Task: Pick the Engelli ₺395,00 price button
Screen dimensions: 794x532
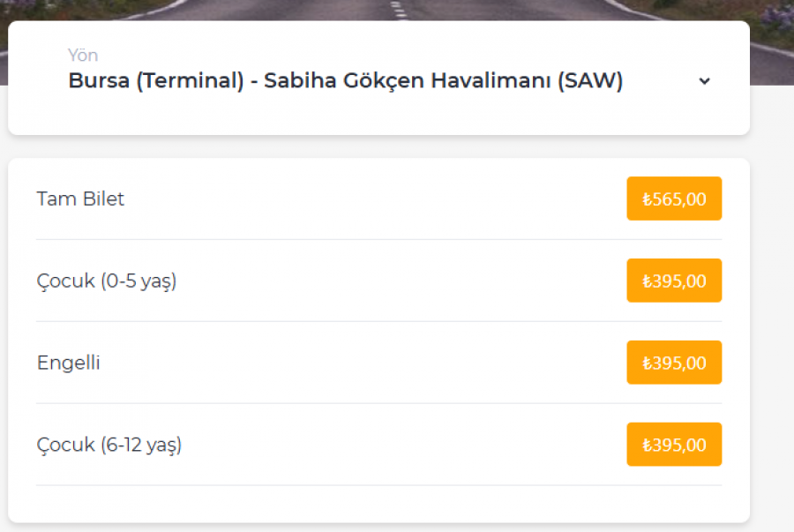Action: click(674, 363)
